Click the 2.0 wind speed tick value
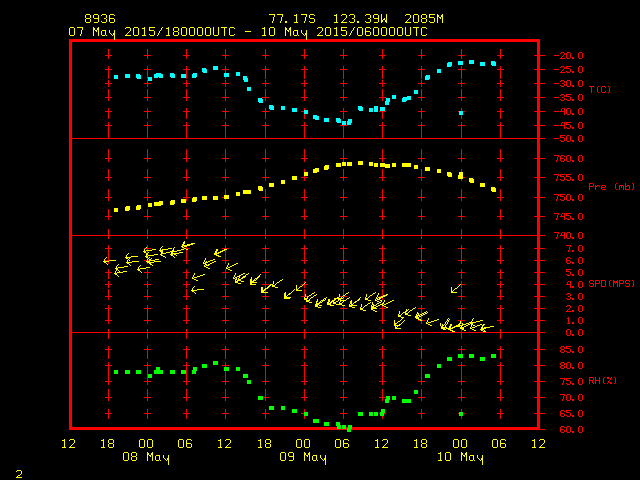This screenshot has height=480, width=640. 574,309
